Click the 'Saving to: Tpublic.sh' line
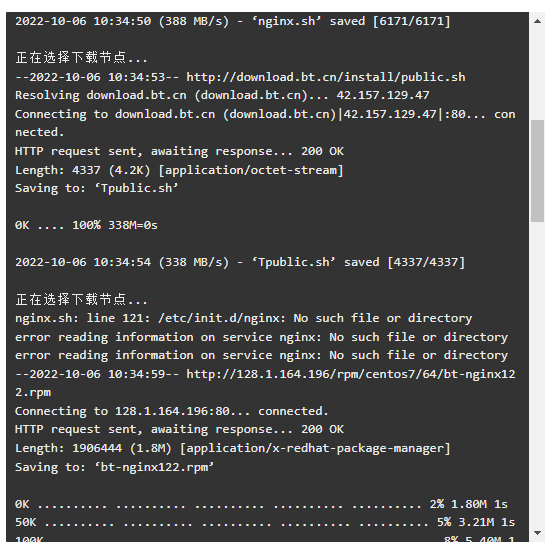This screenshot has height=553, width=545. (x=97, y=188)
